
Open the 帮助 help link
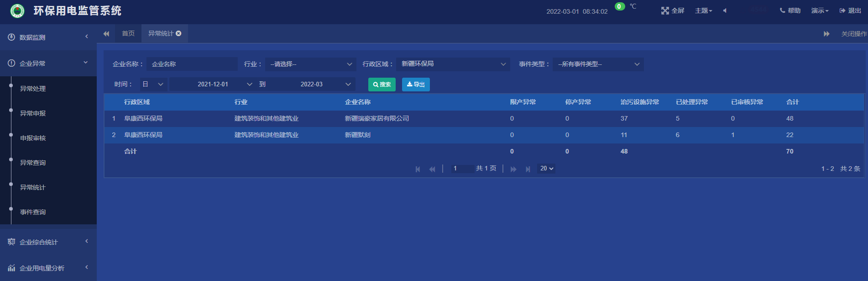[x=790, y=11]
